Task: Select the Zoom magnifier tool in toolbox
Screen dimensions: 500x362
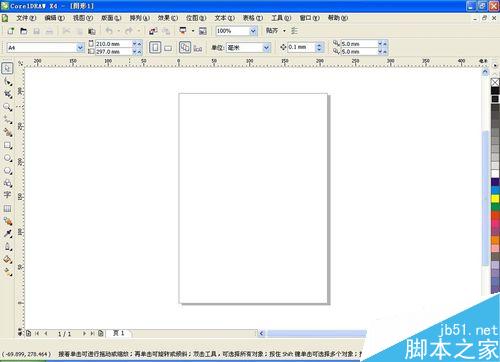Action: coord(7,107)
